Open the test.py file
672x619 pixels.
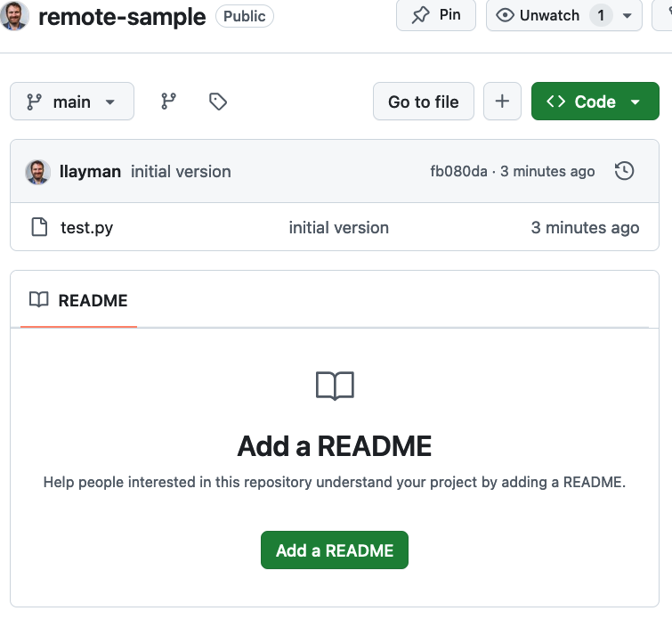(86, 228)
